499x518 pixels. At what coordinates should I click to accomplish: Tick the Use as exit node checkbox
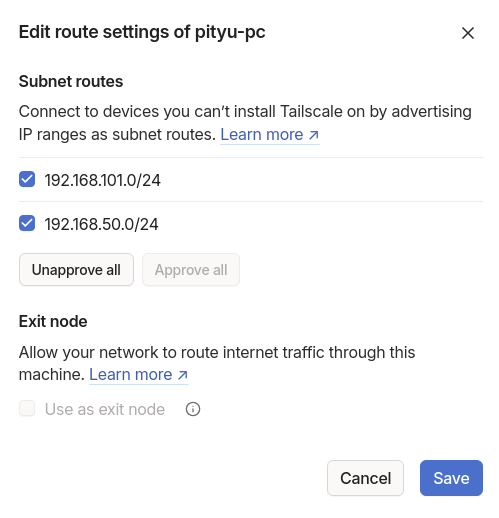(x=27, y=409)
